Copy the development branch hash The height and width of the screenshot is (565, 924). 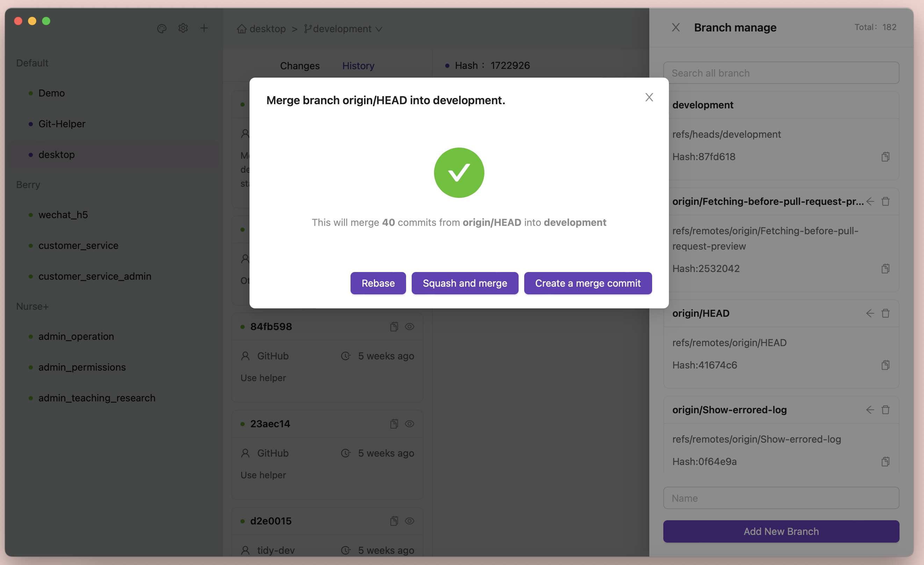885,157
